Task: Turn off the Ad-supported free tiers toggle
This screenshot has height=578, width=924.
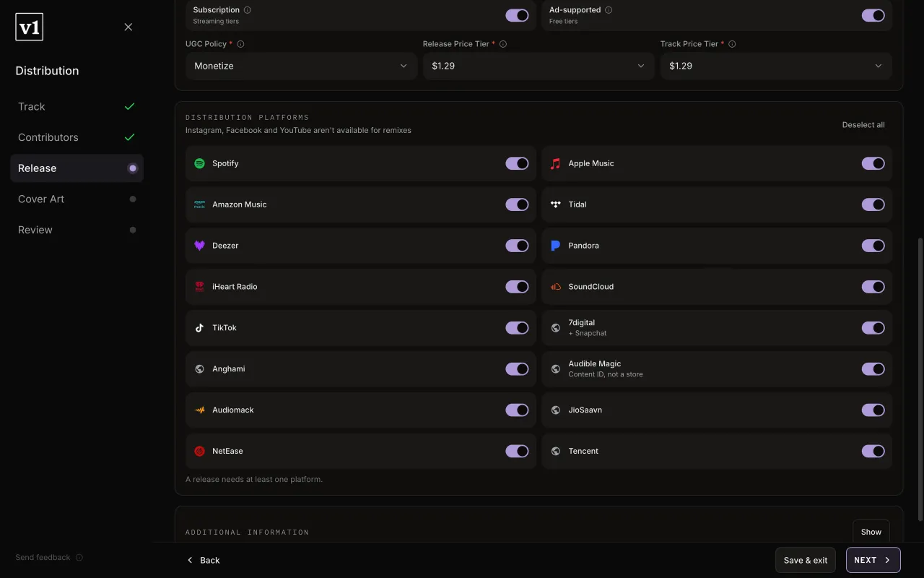Action: [x=873, y=15]
